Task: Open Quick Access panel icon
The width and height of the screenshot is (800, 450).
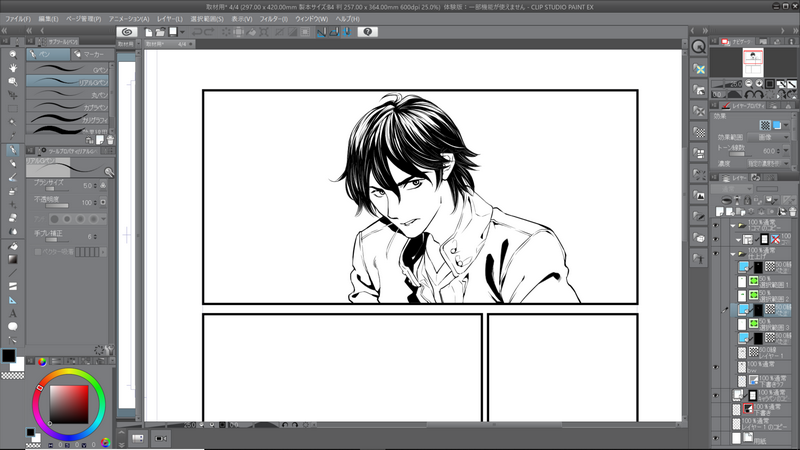Action: (698, 47)
